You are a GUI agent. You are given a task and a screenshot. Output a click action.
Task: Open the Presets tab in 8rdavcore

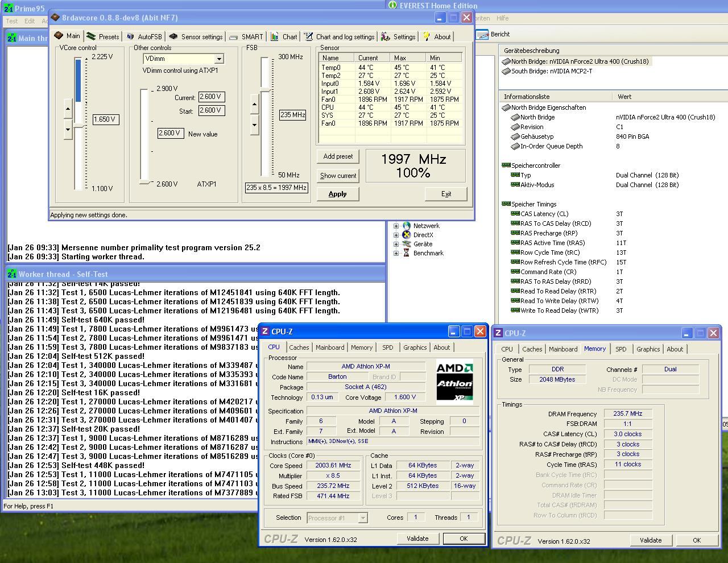102,36
